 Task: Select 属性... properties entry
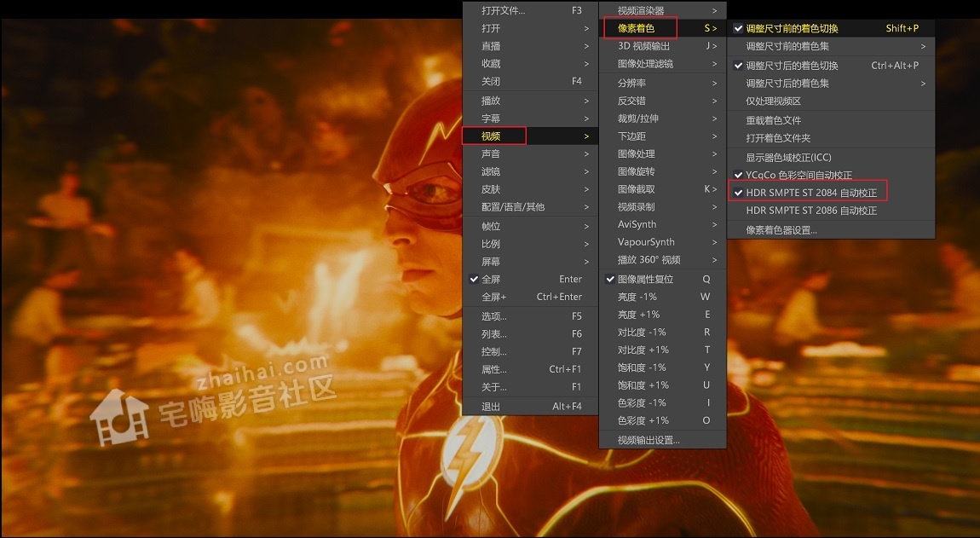(531, 369)
